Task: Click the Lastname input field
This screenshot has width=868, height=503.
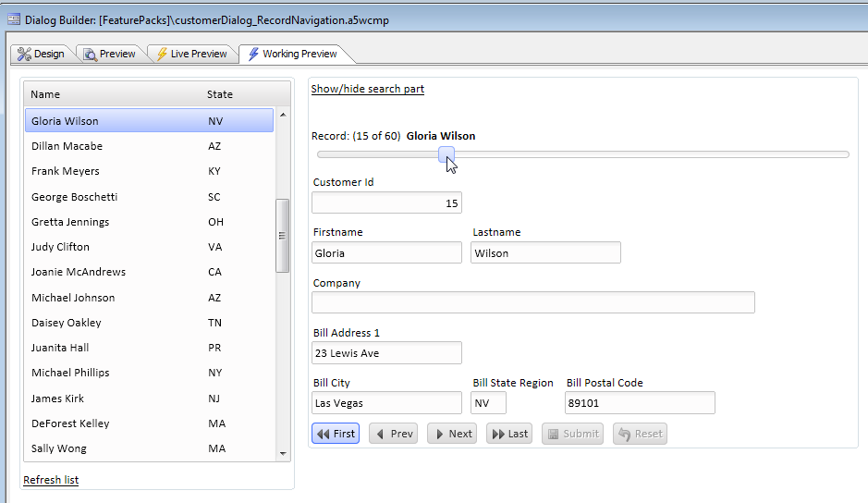Action: click(x=545, y=252)
